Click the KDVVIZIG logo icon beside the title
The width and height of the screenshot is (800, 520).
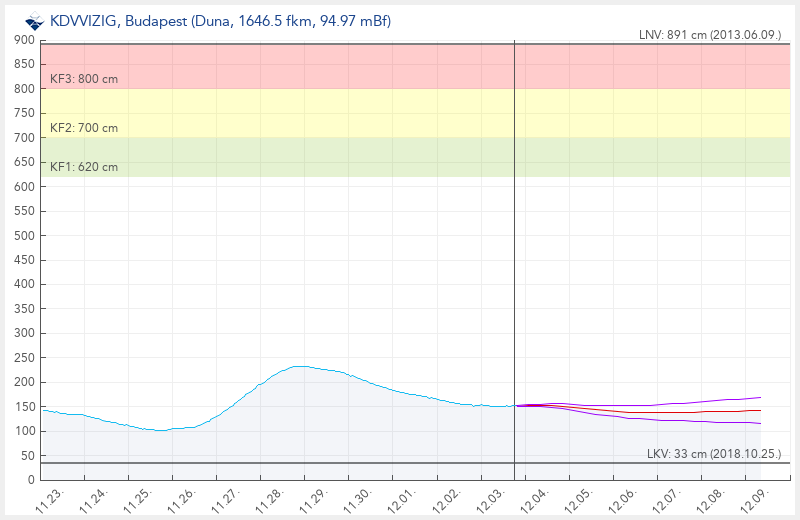(x=34, y=19)
